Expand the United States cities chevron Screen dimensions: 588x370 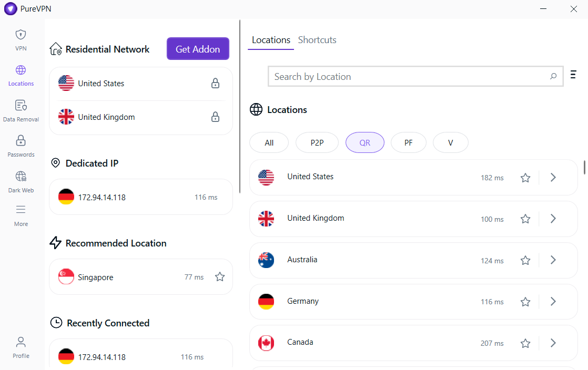(553, 177)
